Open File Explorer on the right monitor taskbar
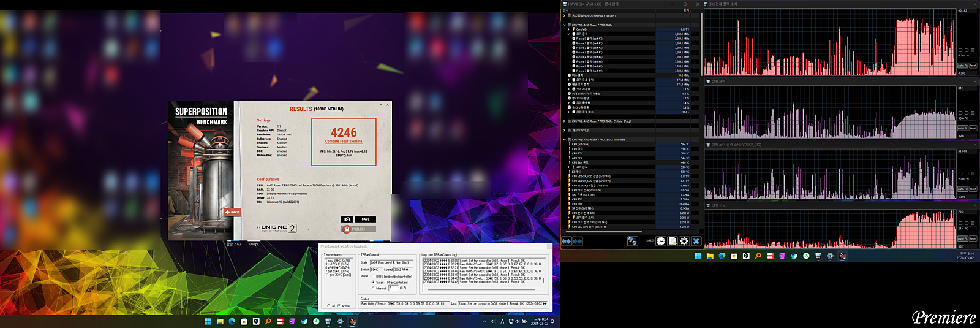This screenshot has width=980, height=328. pyautogui.click(x=710, y=256)
